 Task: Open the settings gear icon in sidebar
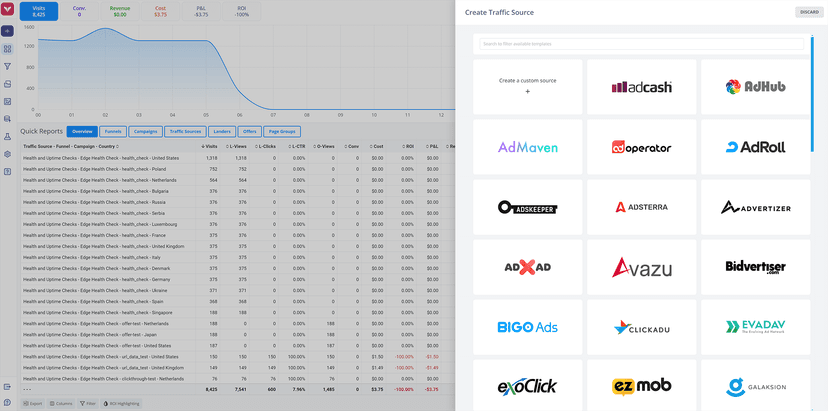(7, 154)
